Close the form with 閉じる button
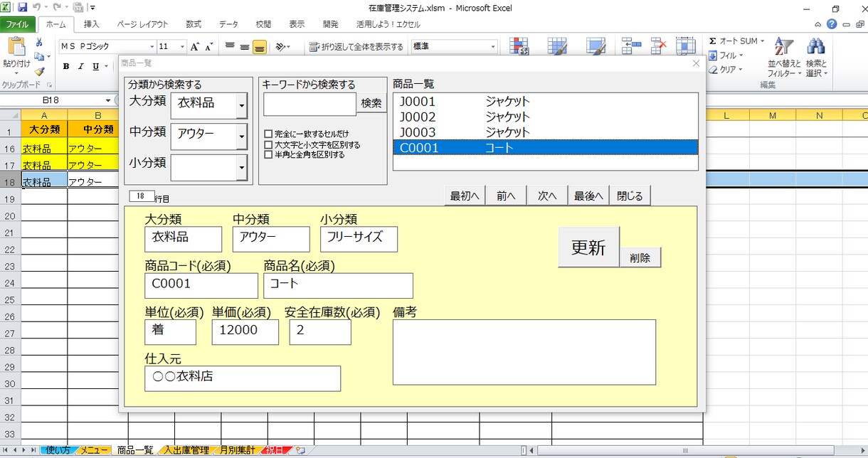 tap(630, 196)
